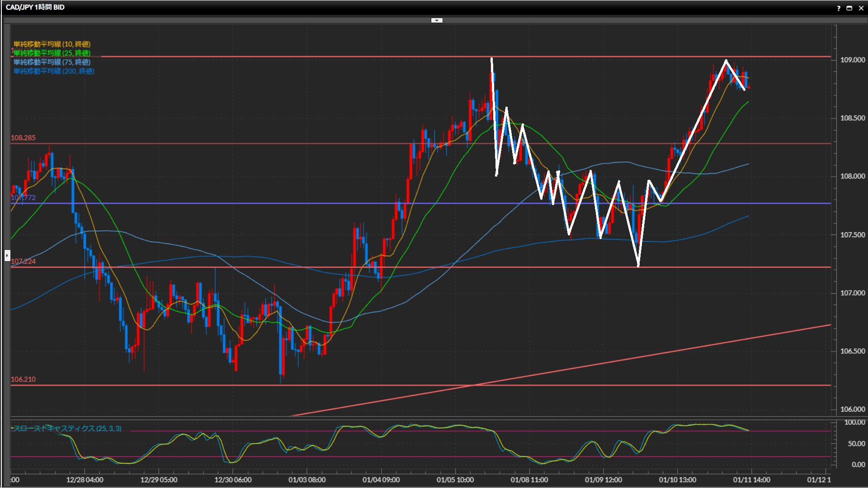Expand the top toolbar dropdown arrow
The width and height of the screenshot is (868, 488).
click(x=437, y=20)
